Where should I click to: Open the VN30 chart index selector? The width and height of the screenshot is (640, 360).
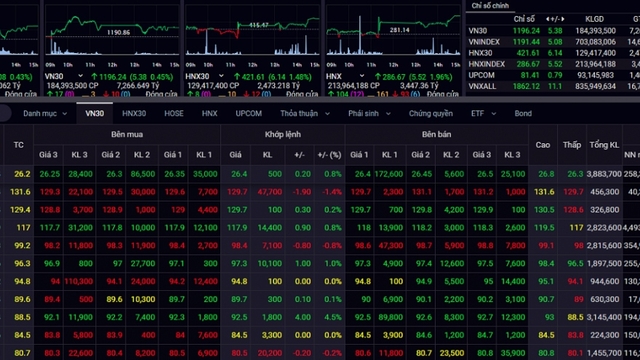pos(64,76)
